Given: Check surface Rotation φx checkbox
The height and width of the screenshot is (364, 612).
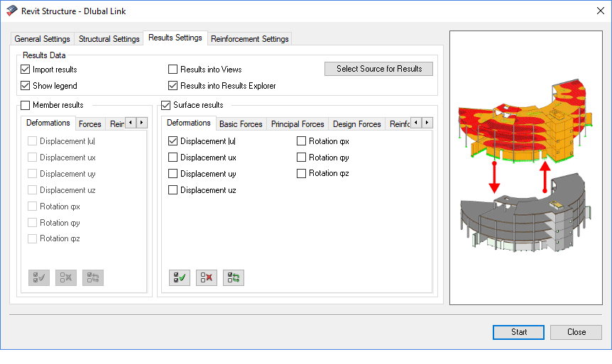Looking at the screenshot, I should pyautogui.click(x=301, y=141).
